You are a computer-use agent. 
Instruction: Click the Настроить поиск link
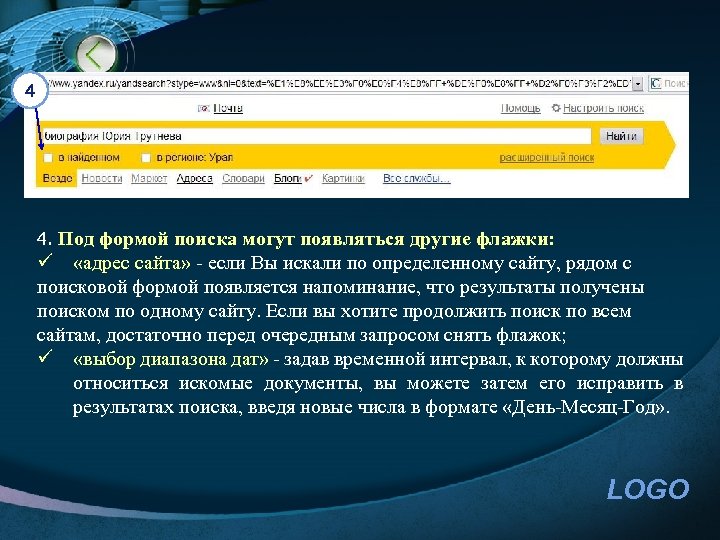click(x=603, y=108)
